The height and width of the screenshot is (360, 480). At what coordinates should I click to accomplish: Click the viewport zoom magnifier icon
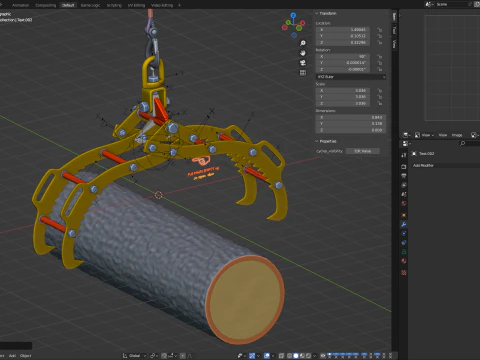303,43
